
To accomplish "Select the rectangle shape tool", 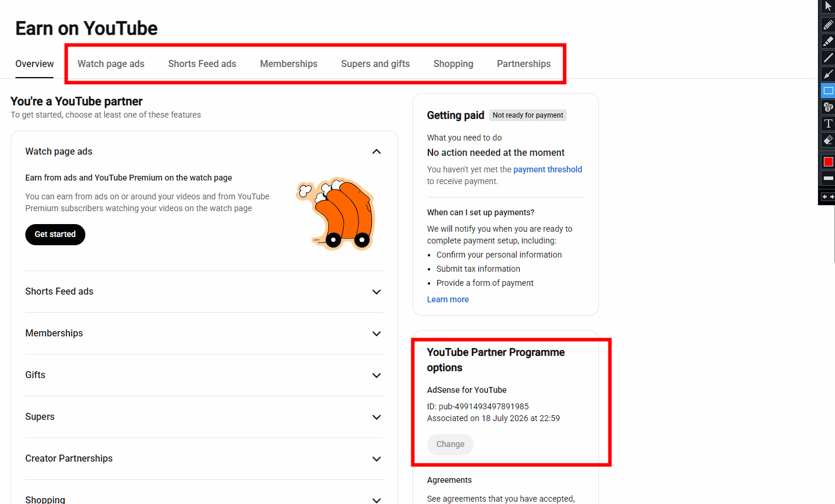I will click(x=828, y=91).
